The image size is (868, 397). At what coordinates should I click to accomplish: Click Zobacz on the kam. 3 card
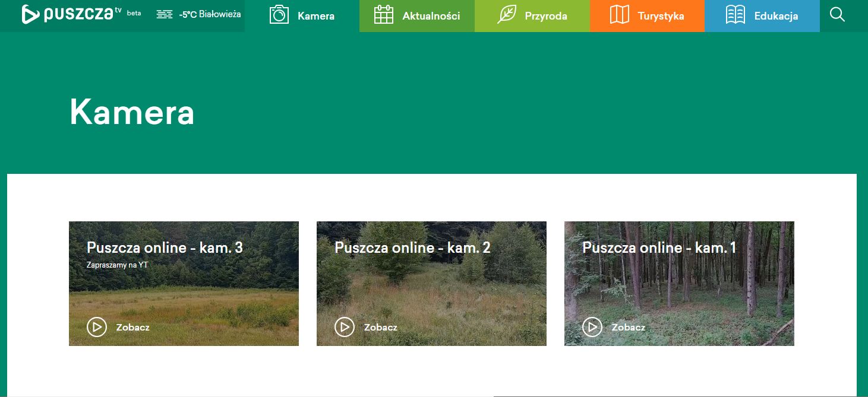click(x=133, y=327)
